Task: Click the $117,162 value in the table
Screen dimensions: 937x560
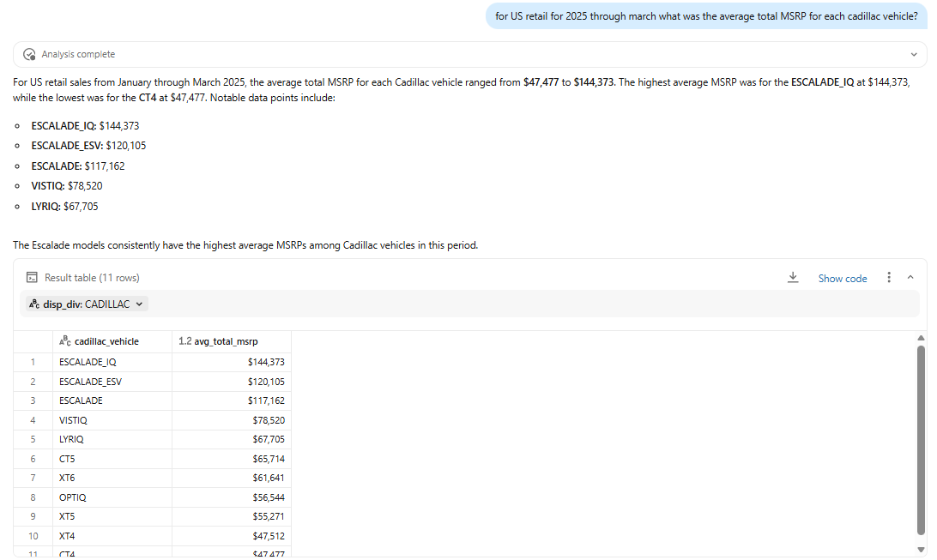Action: 266,401
